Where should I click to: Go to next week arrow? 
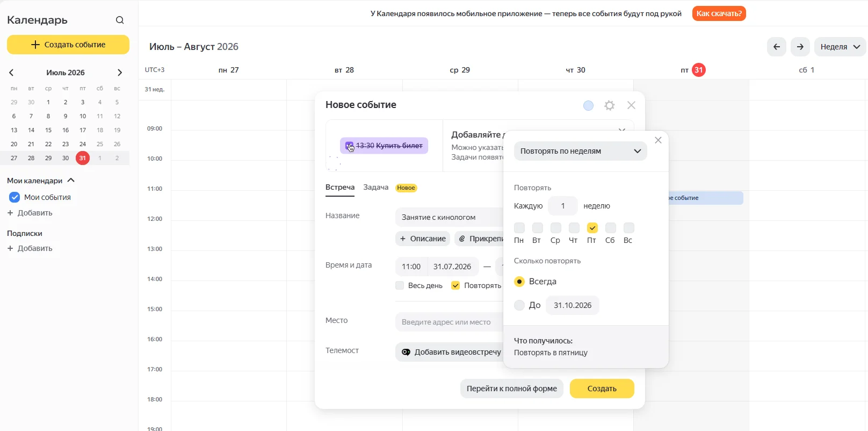[800, 47]
